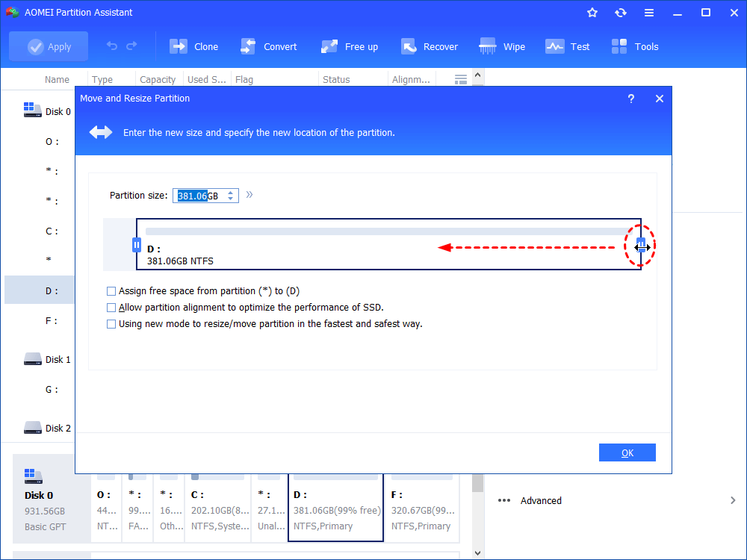Image resolution: width=747 pixels, height=560 pixels.
Task: Open the hamburger menu in title bar
Action: [x=649, y=13]
